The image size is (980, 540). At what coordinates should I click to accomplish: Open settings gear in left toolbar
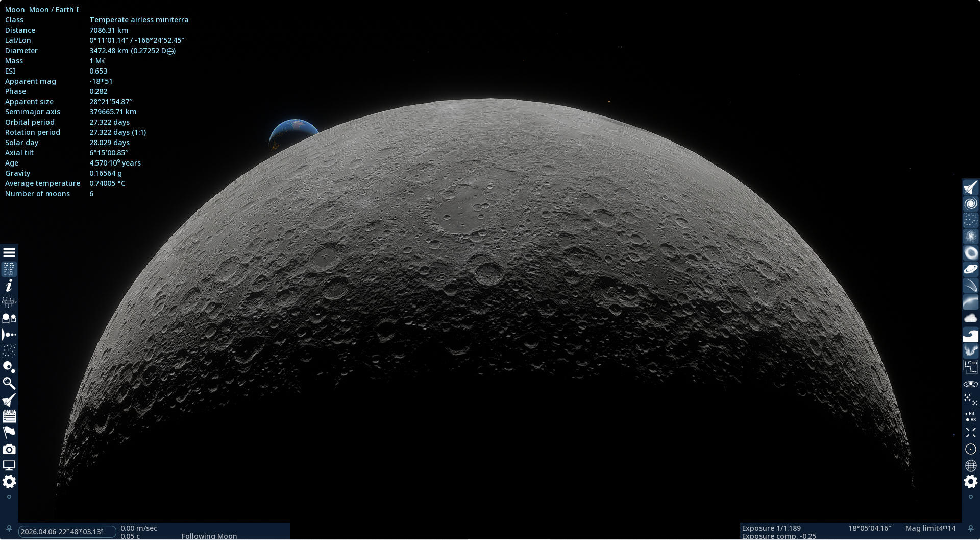tap(9, 482)
